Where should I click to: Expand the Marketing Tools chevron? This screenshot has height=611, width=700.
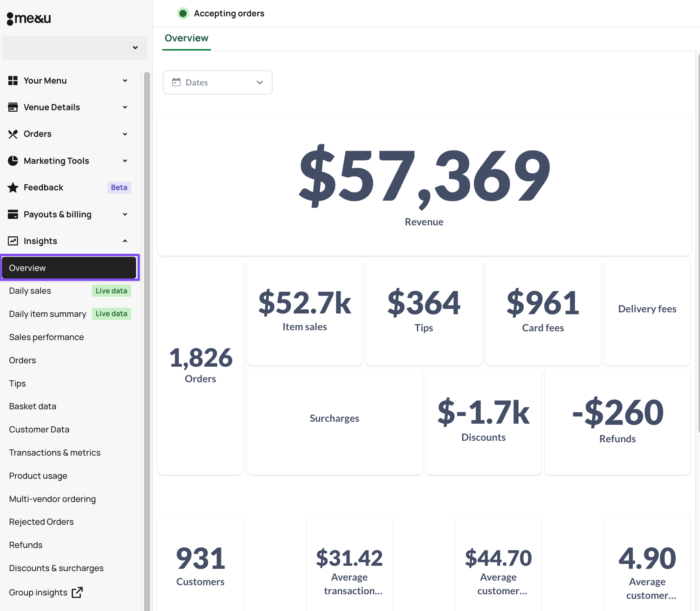[125, 161]
